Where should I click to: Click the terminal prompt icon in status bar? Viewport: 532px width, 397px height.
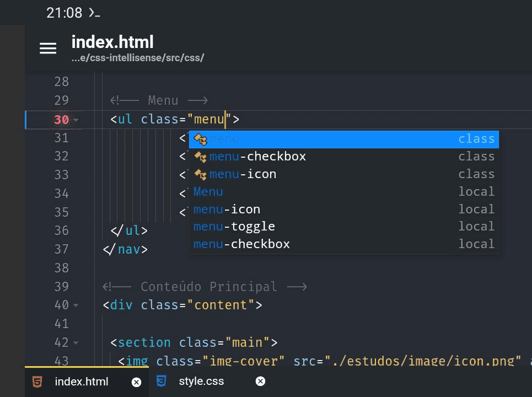[94, 13]
